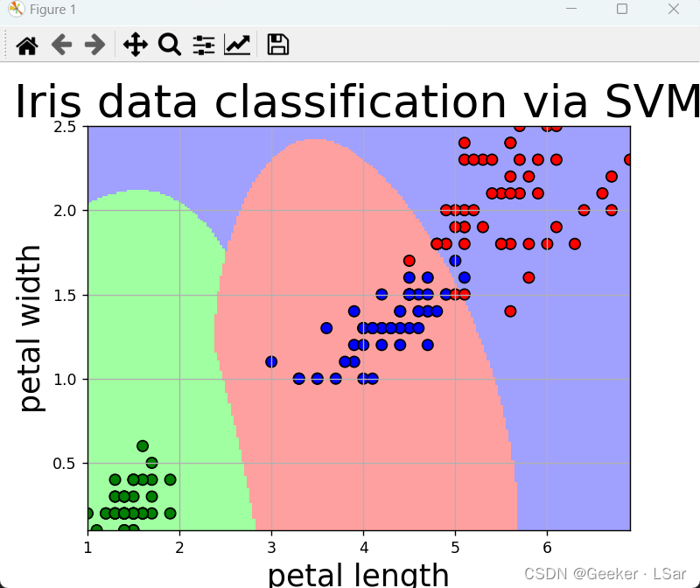The image size is (700, 588).
Task: Activate the Pan axes tool
Action: point(136,45)
